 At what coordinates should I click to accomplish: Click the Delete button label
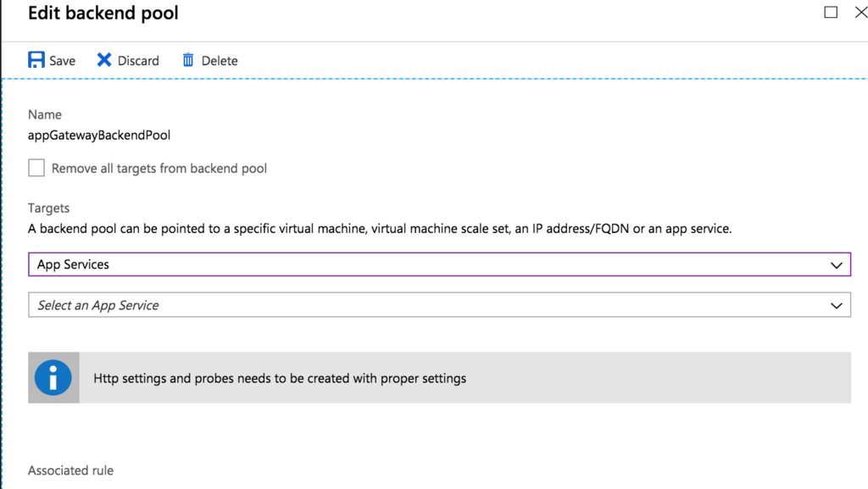[220, 61]
